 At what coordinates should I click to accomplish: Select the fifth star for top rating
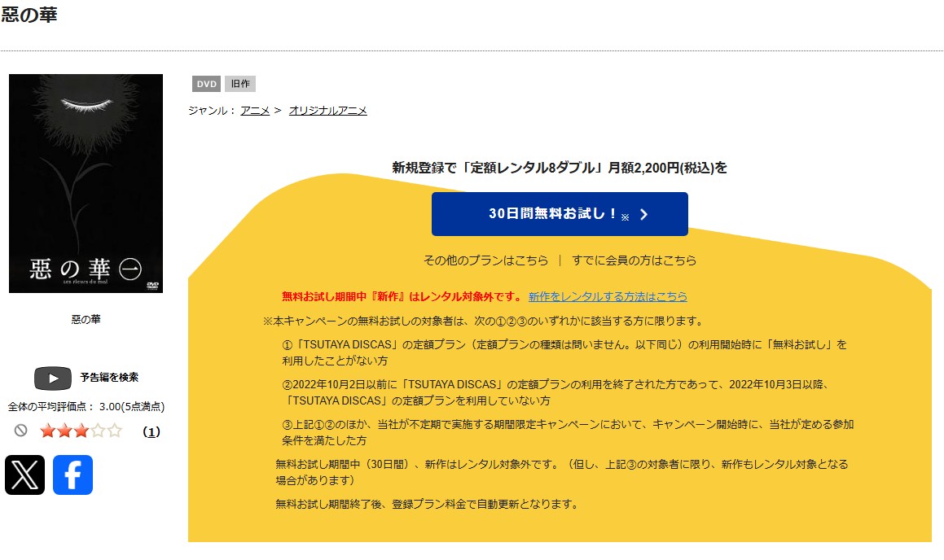(114, 431)
